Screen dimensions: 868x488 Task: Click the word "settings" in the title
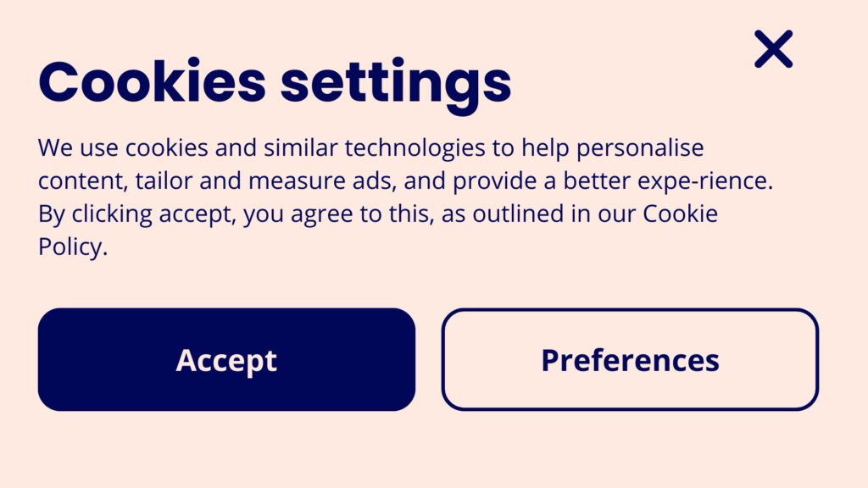pos(396,83)
